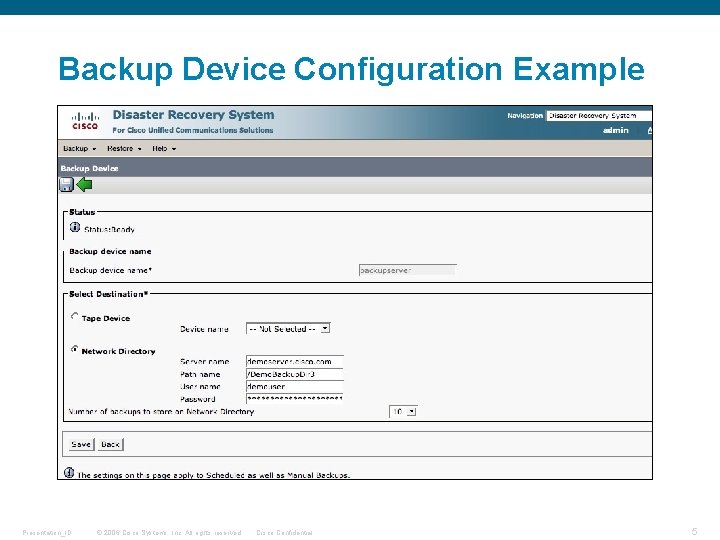This screenshot has width=720, height=540.
Task: Click the Cisco logo
Action: pos(85,121)
